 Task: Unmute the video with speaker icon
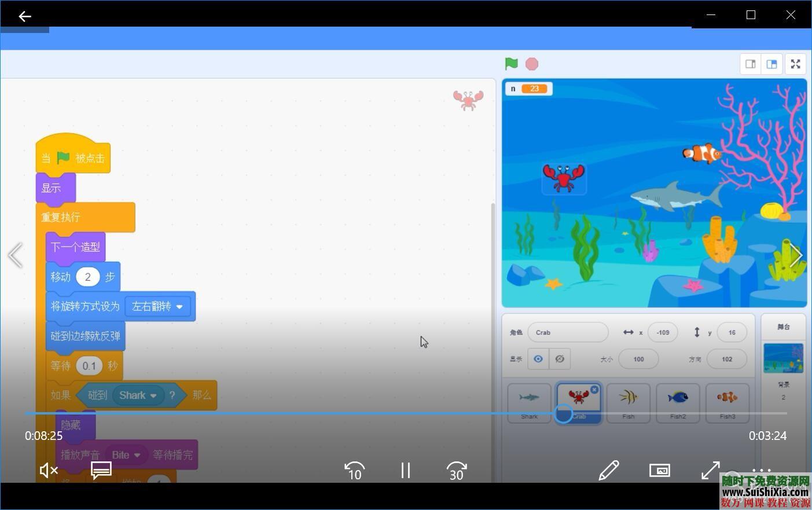[x=48, y=471]
